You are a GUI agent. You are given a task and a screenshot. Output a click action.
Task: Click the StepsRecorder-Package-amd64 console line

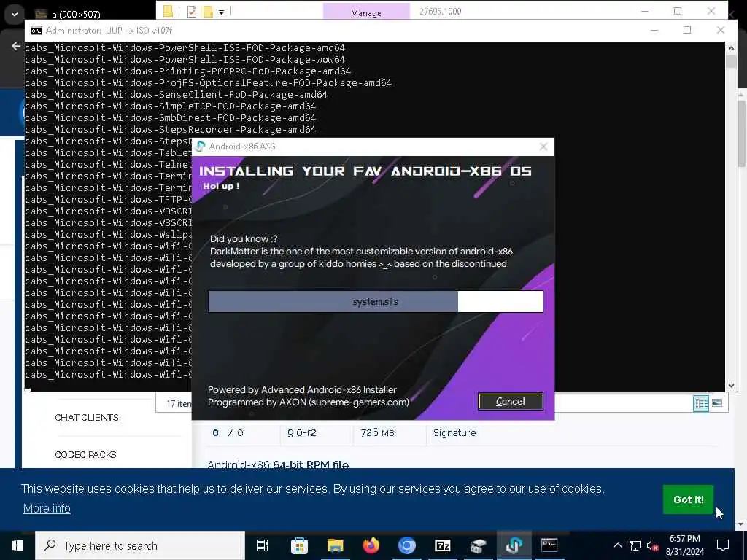point(171,130)
